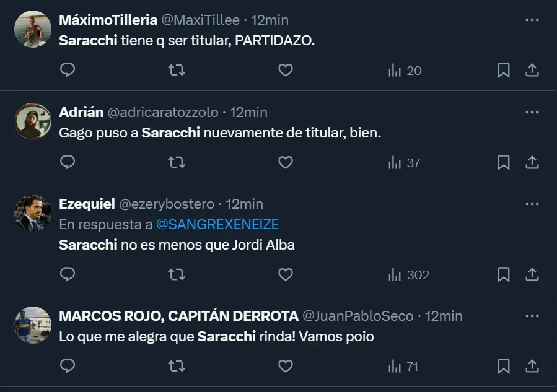View analytics with 20 views
This screenshot has width=557, height=392.
point(405,71)
